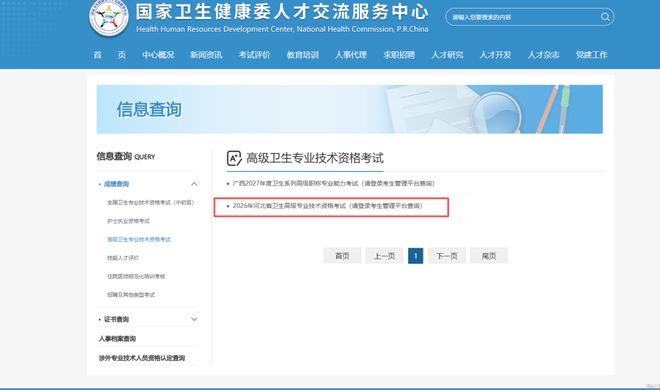The width and height of the screenshot is (660, 390).
Task: Click the 信息查询 QUERY sidebar heading
Action: pos(126,157)
